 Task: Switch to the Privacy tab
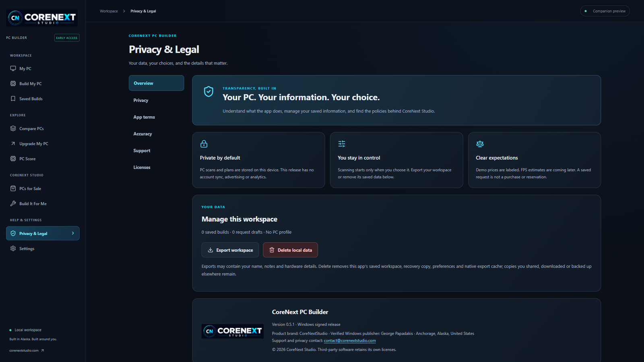tap(156, 100)
